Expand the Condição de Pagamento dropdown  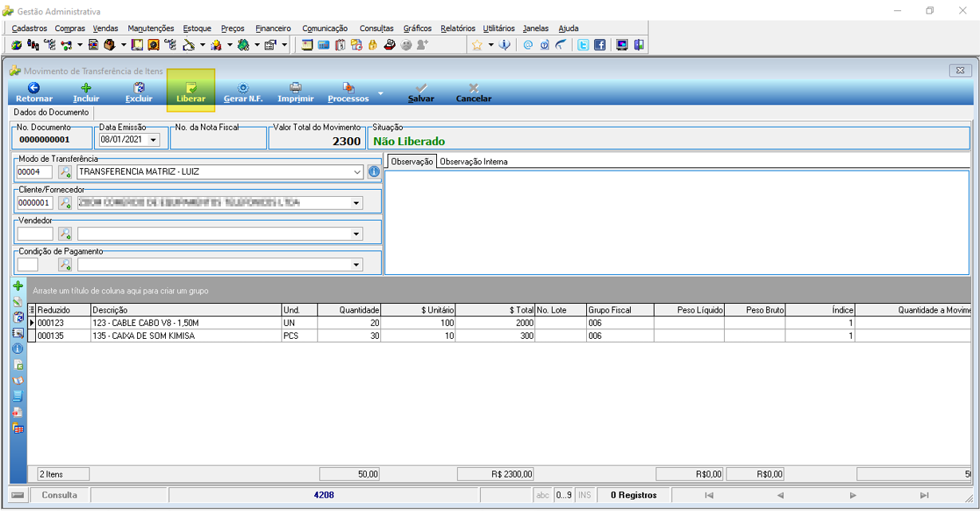click(x=356, y=265)
